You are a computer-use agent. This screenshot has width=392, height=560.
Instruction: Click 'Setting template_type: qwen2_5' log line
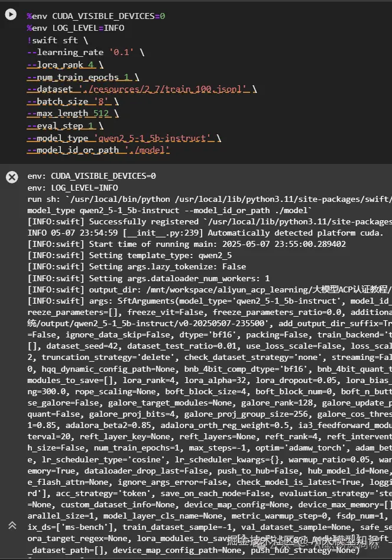(x=129, y=255)
